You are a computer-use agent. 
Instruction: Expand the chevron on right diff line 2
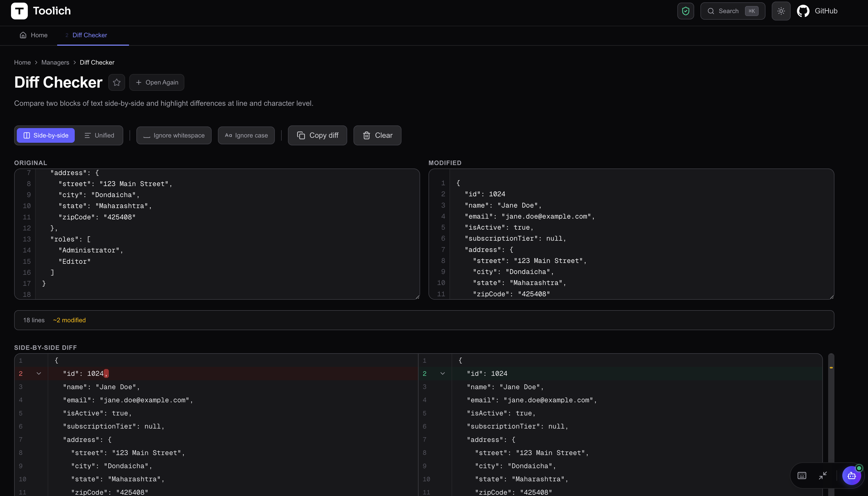click(442, 373)
